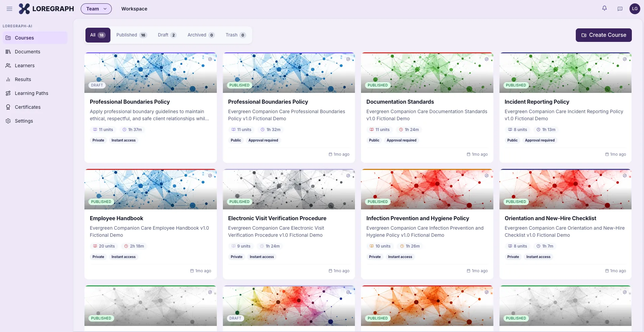The image size is (644, 332).
Task: Click the Certificates badge icon
Action: click(x=8, y=107)
